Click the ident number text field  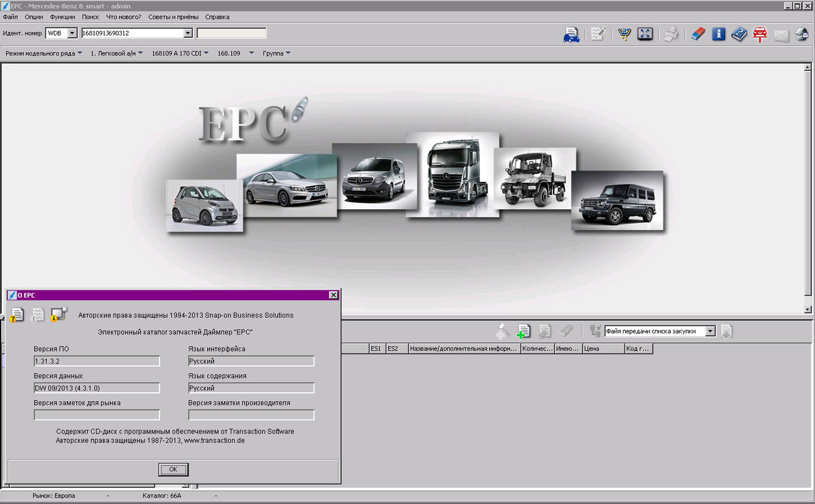coord(132,33)
